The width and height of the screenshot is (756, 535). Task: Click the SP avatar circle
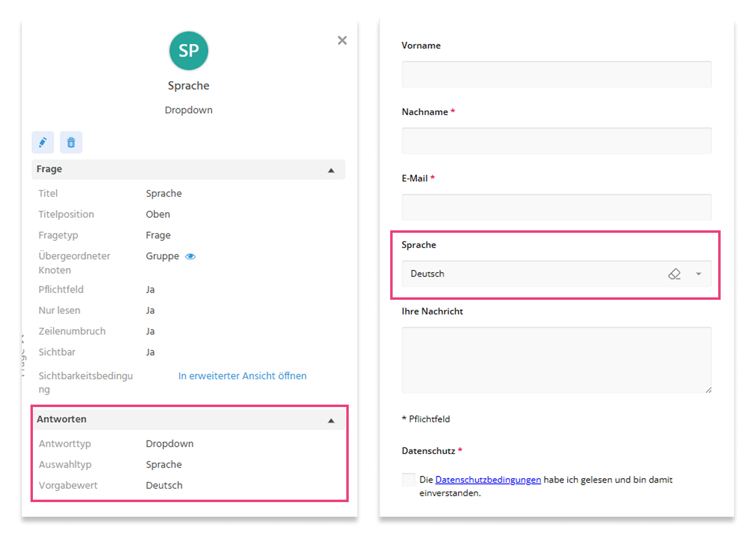point(188,51)
